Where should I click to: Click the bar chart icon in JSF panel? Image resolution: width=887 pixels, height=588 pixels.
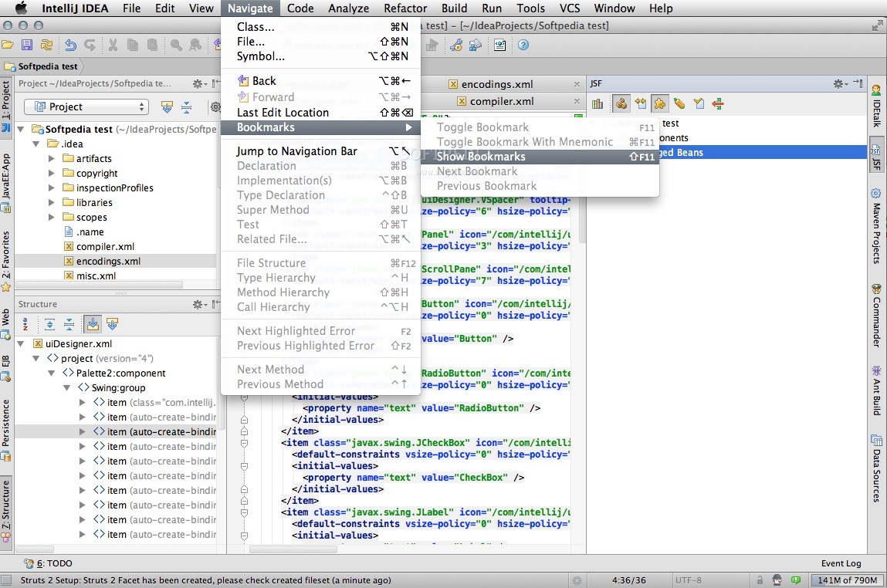click(598, 103)
